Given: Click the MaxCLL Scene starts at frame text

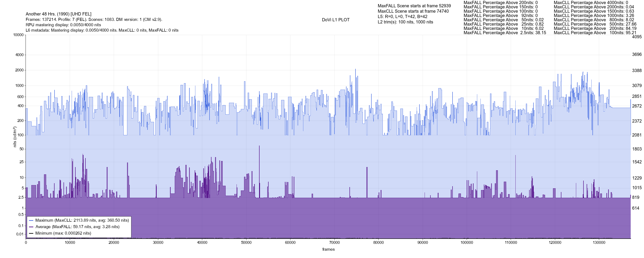Looking at the screenshot, I should [413, 11].
